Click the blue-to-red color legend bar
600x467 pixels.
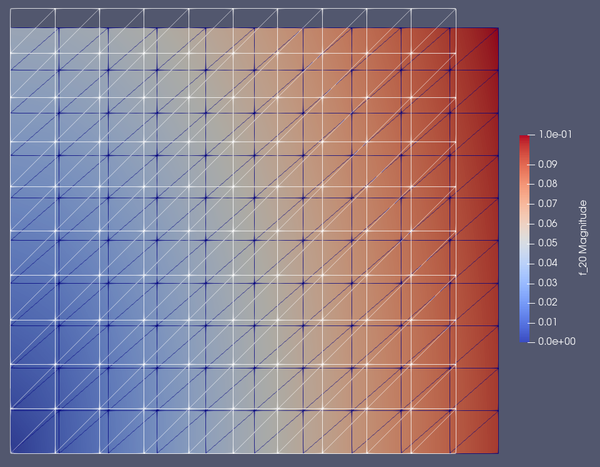(x=524, y=238)
